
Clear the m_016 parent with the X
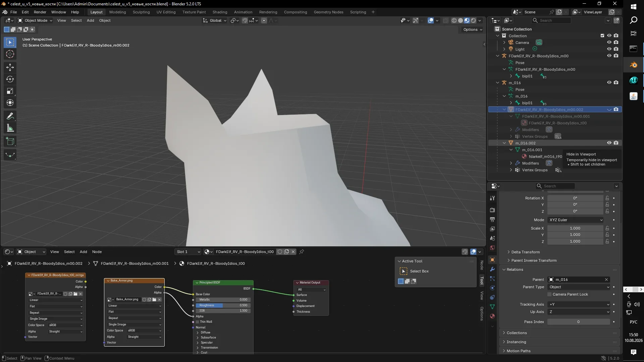coord(606,280)
